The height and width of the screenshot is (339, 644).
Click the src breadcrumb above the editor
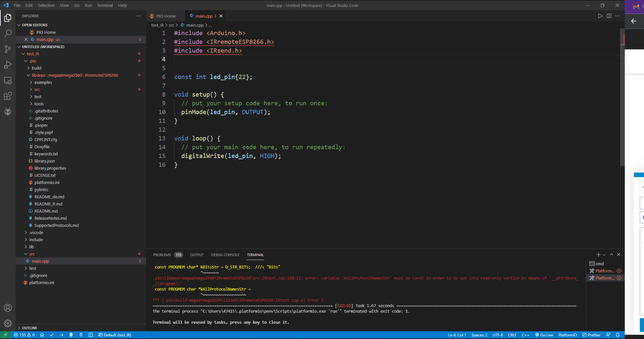click(171, 25)
